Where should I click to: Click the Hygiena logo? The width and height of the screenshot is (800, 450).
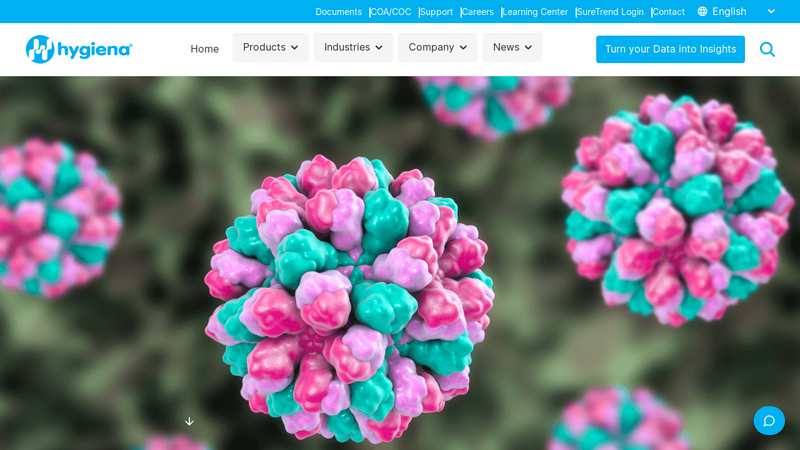click(x=79, y=49)
